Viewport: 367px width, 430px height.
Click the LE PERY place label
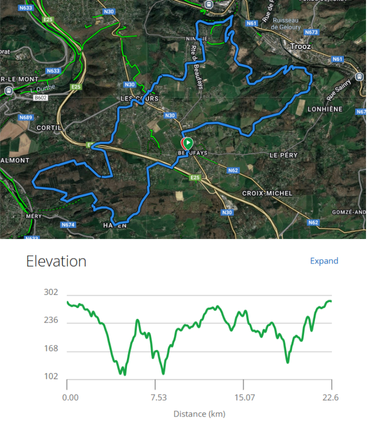point(283,155)
